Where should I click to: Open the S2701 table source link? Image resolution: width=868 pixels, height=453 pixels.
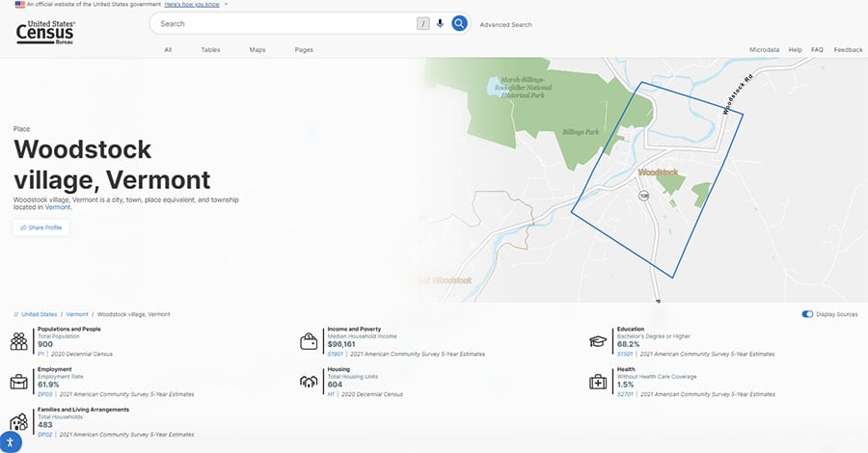tap(625, 394)
